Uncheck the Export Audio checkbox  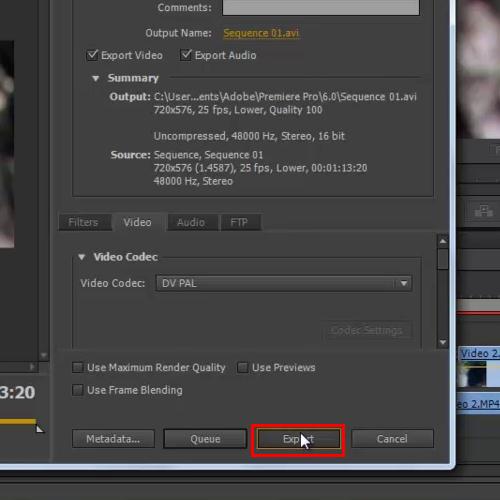click(x=185, y=55)
